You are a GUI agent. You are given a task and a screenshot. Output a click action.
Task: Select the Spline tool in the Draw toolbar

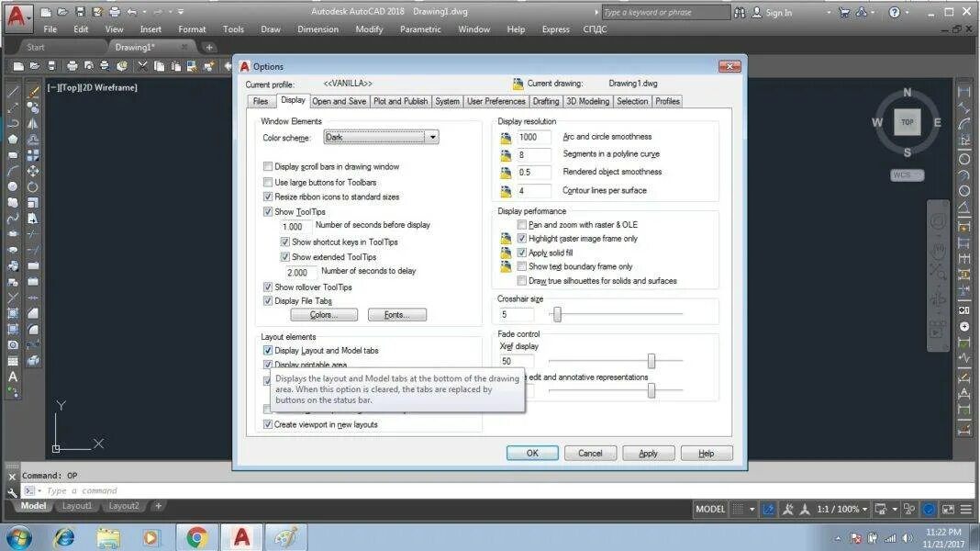13,219
